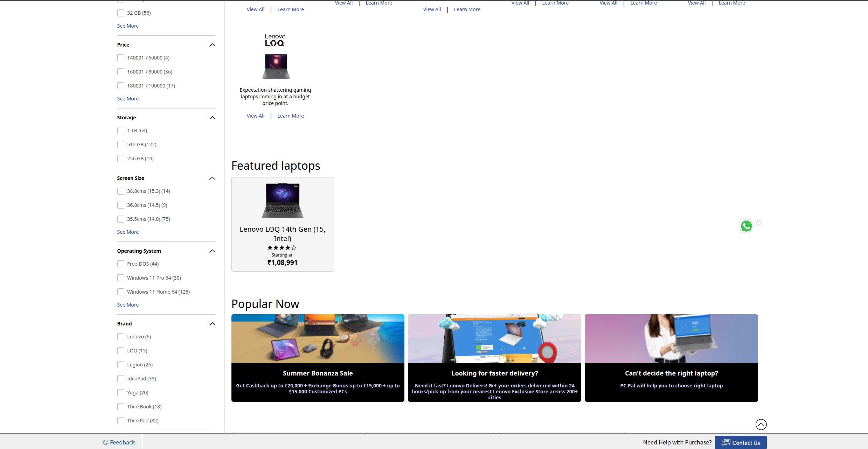
Task: Show more Operating System options
Action: [128, 305]
